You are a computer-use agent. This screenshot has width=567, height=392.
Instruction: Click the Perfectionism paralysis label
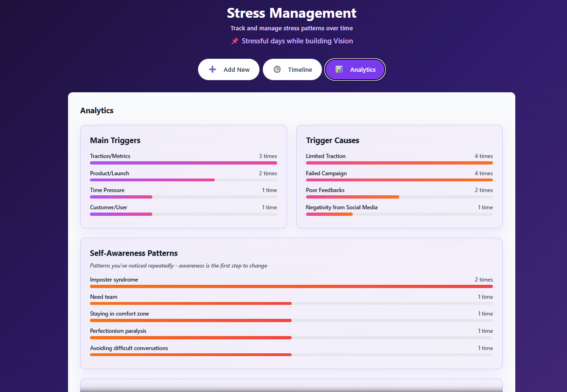[x=118, y=331]
